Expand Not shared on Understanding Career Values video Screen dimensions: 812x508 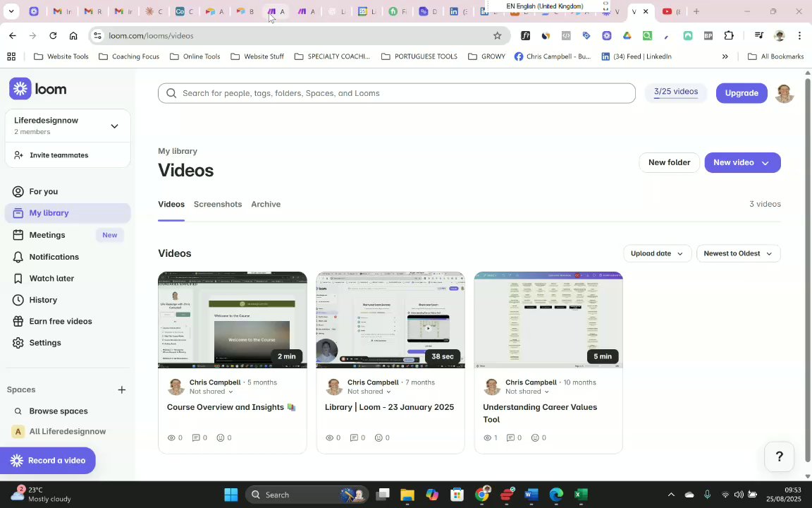[x=527, y=392]
